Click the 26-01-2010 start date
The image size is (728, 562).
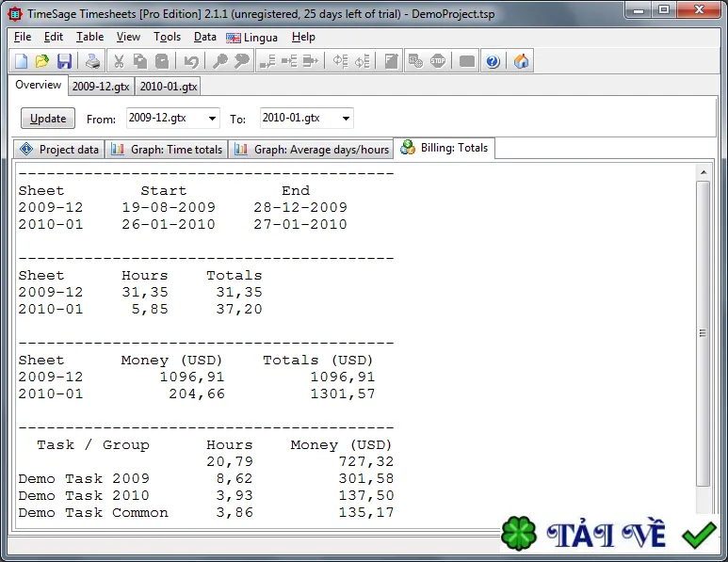click(169, 225)
